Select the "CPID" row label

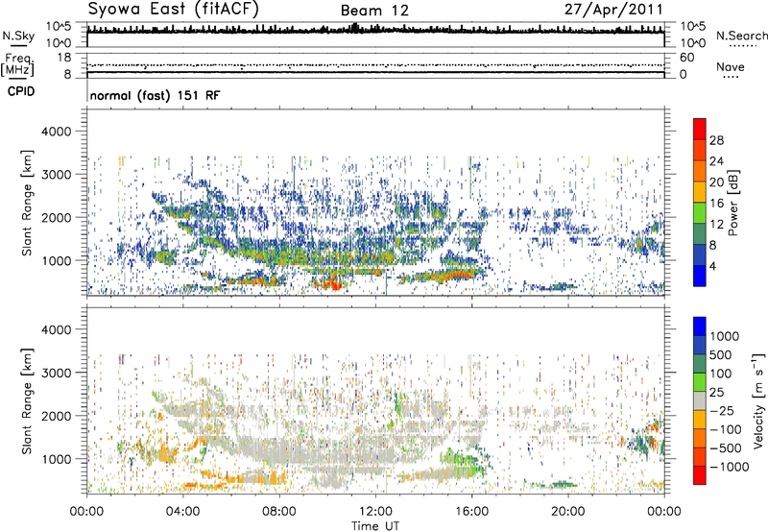click(x=21, y=91)
